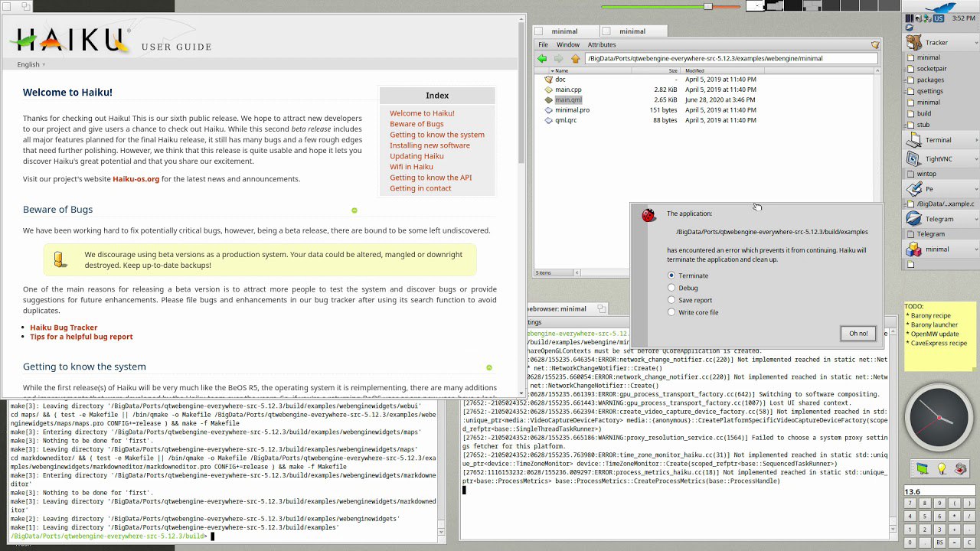Select the webbrowser: minimal window tab

(567, 308)
